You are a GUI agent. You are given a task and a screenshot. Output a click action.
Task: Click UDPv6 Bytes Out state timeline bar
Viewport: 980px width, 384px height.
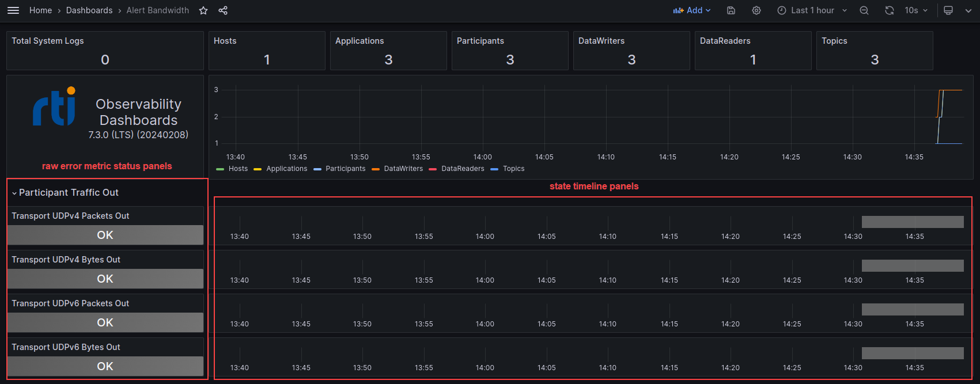(913, 353)
